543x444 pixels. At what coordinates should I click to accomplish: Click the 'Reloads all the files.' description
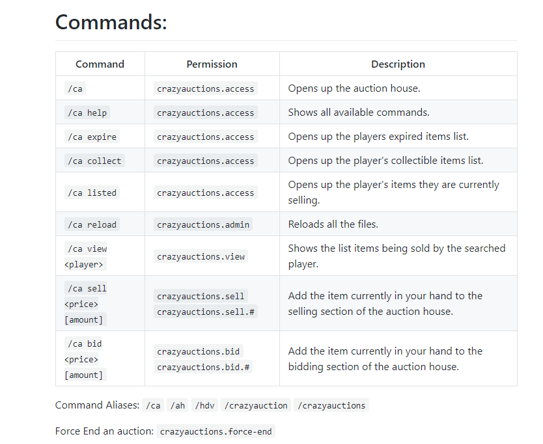[333, 224]
